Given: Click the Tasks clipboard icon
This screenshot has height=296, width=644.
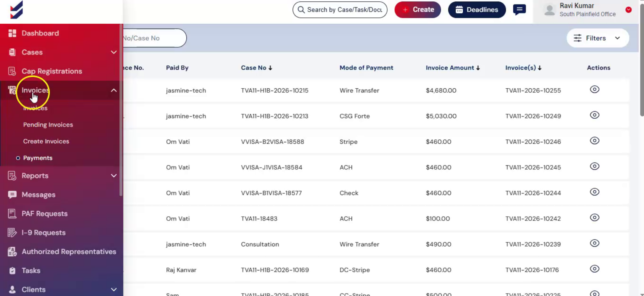Looking at the screenshot, I should tap(12, 270).
